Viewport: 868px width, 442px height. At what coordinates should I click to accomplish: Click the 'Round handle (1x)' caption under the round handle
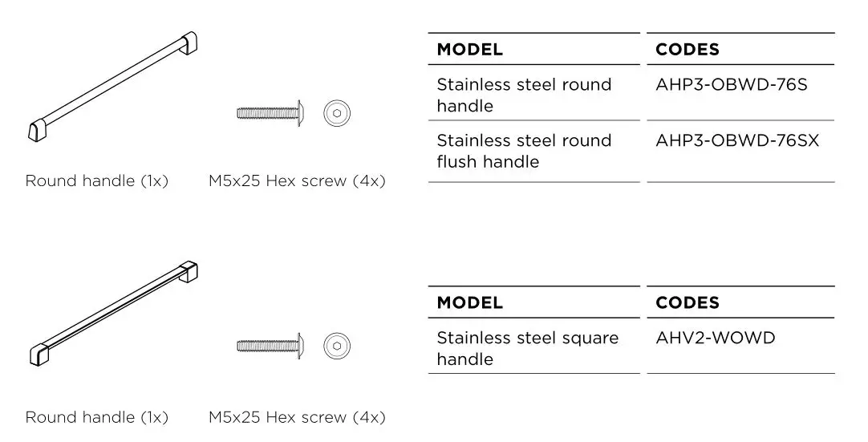(97, 181)
